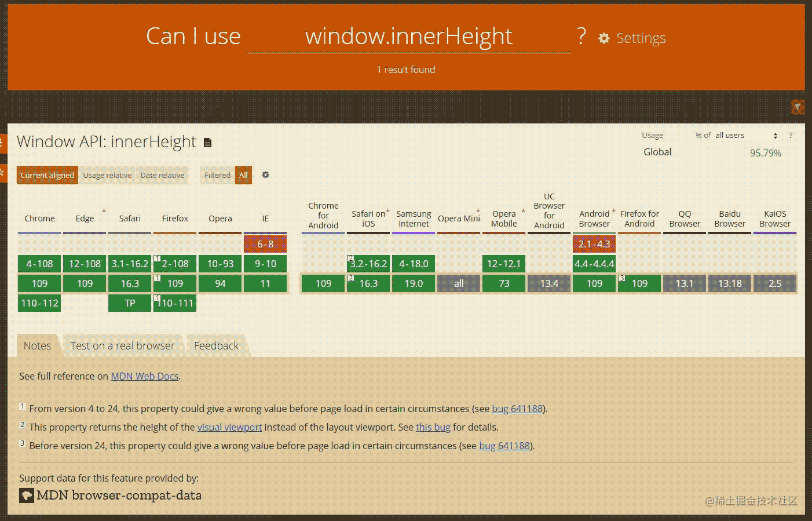This screenshot has width=812, height=521.
Task: Click the IE 6-8 unsupported red cell
Action: 265,244
